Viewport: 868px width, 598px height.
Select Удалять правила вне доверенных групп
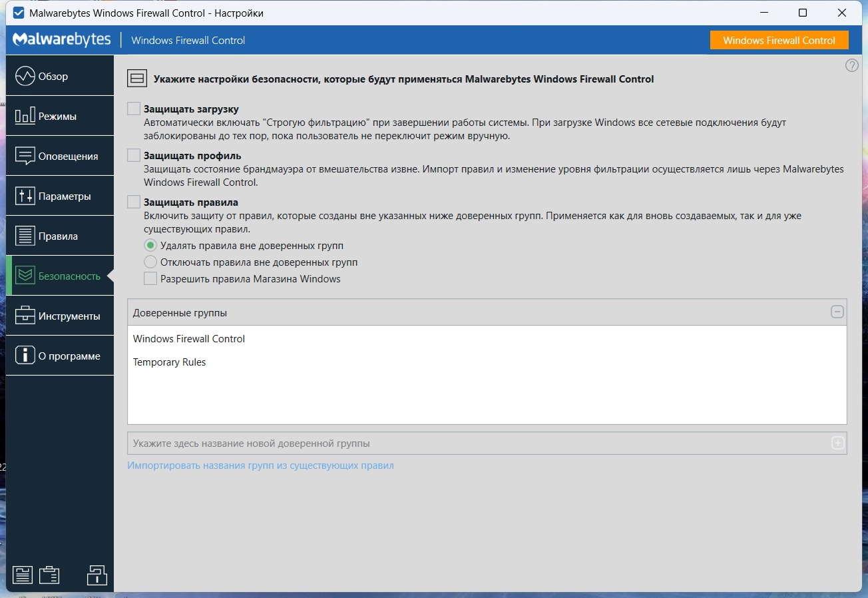tap(150, 246)
